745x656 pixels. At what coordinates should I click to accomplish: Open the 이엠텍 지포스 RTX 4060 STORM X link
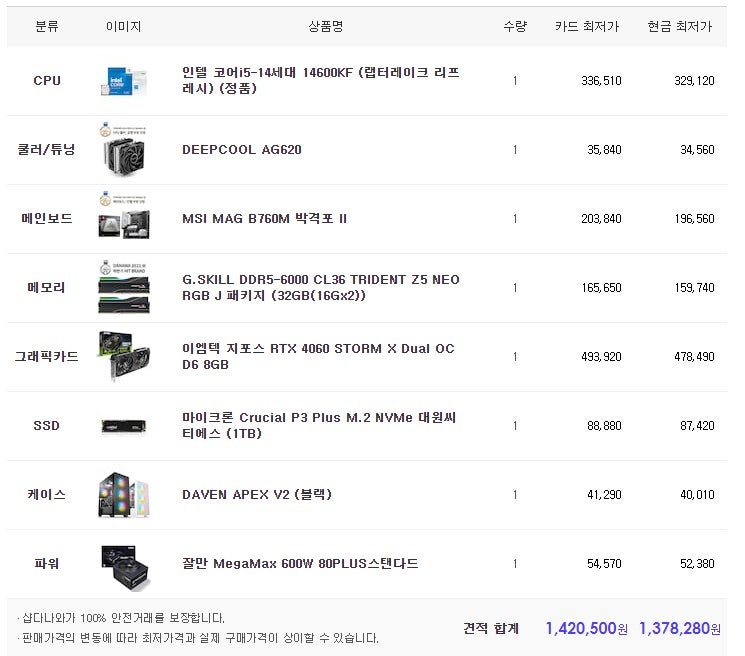[318, 356]
